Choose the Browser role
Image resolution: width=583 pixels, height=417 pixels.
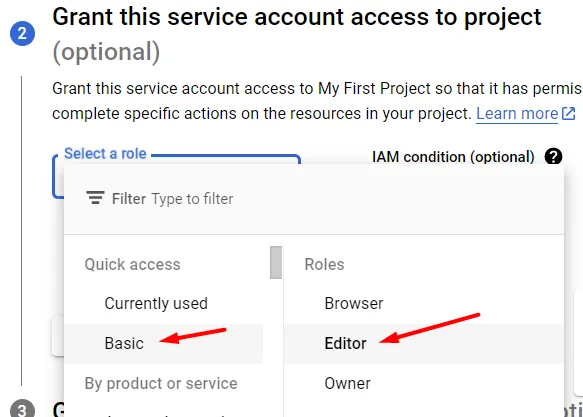(423, 303)
